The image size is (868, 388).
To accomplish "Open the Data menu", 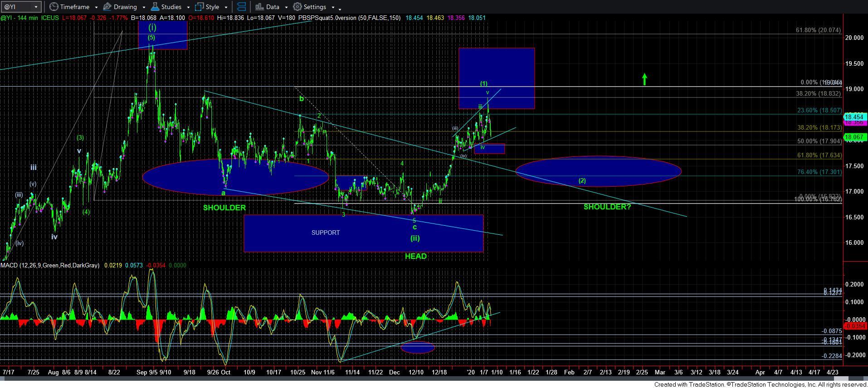I will coord(273,7).
